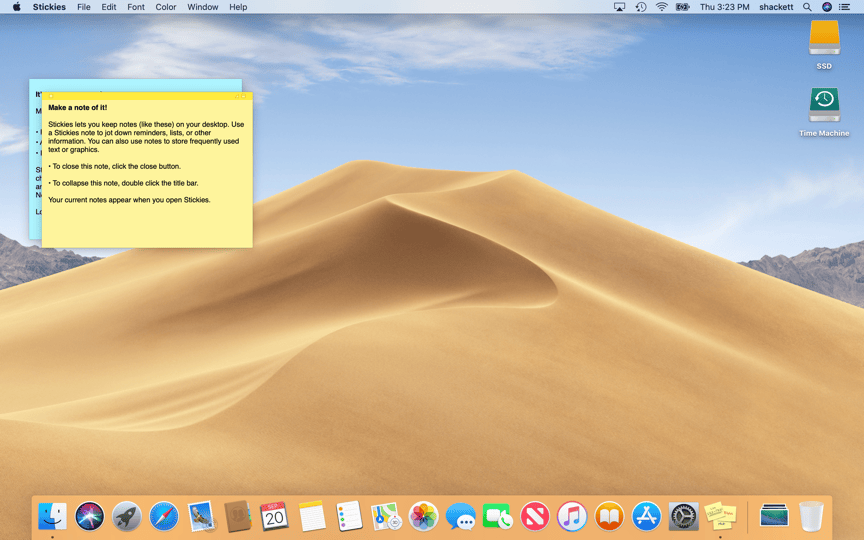The height and width of the screenshot is (540, 864).
Task: Open Notification Center list icon
Action: click(x=844, y=7)
